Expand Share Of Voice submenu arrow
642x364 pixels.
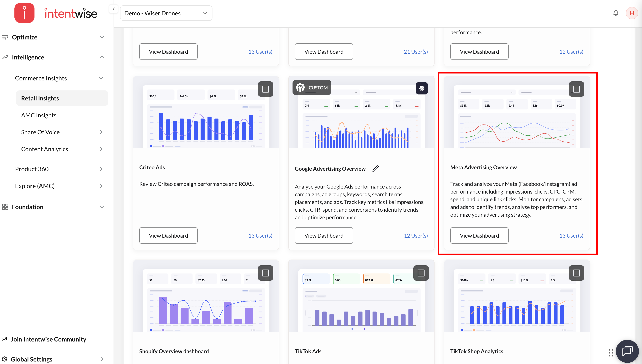101,132
